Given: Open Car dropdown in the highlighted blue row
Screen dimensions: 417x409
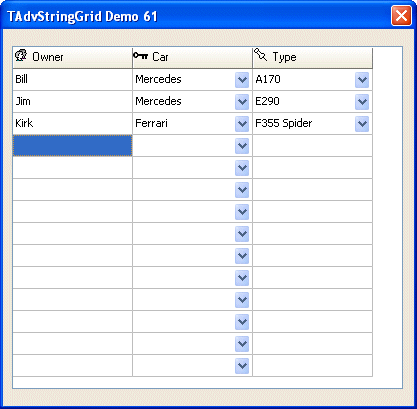Looking at the screenshot, I should (x=242, y=146).
